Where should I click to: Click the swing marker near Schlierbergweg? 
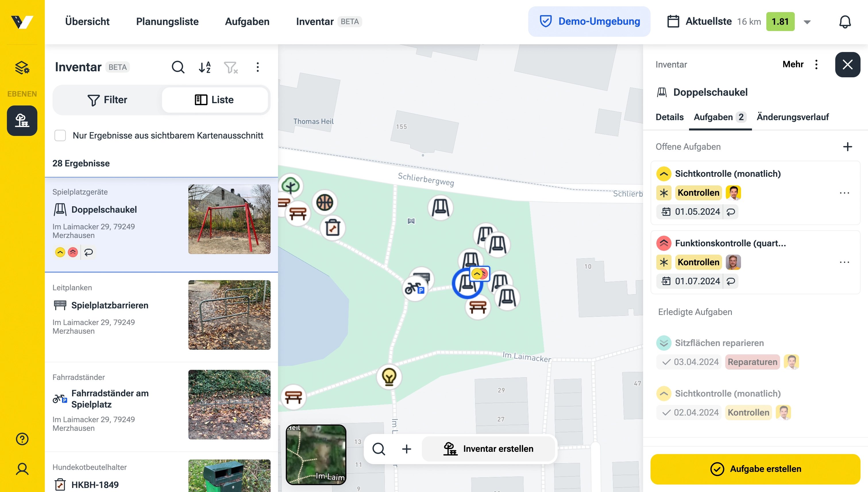click(x=440, y=207)
